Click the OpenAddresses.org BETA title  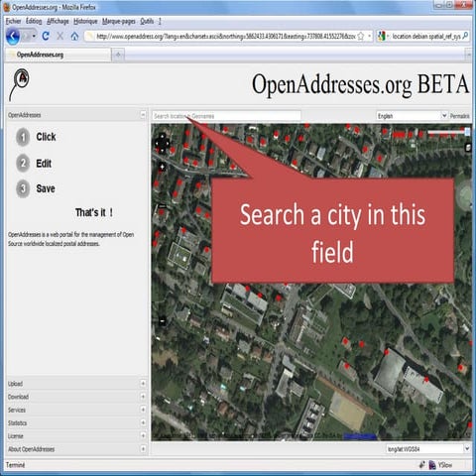[x=360, y=84]
